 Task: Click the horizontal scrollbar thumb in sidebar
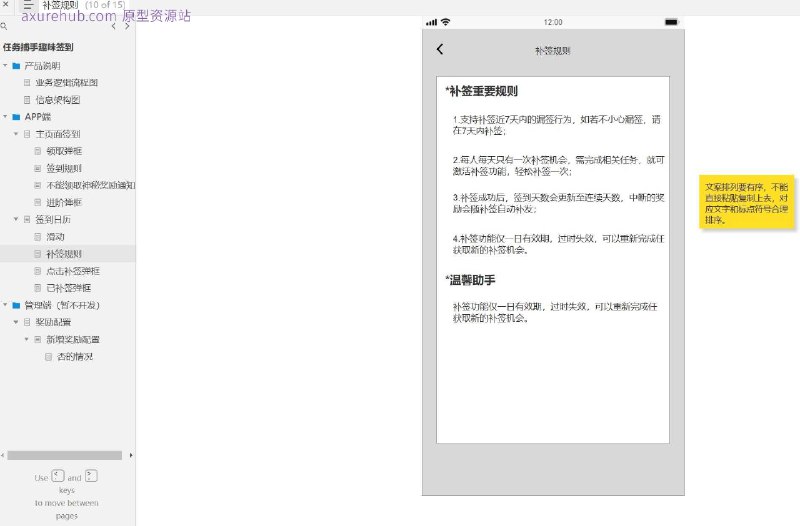(x=64, y=455)
